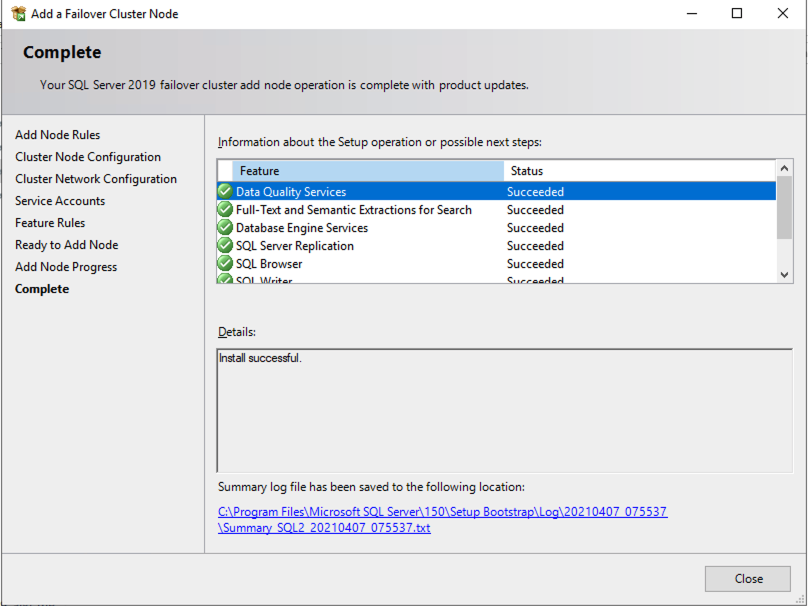The image size is (808, 606).
Task: Click the green check icon for Data Quality Services
Action: pyautogui.click(x=225, y=191)
